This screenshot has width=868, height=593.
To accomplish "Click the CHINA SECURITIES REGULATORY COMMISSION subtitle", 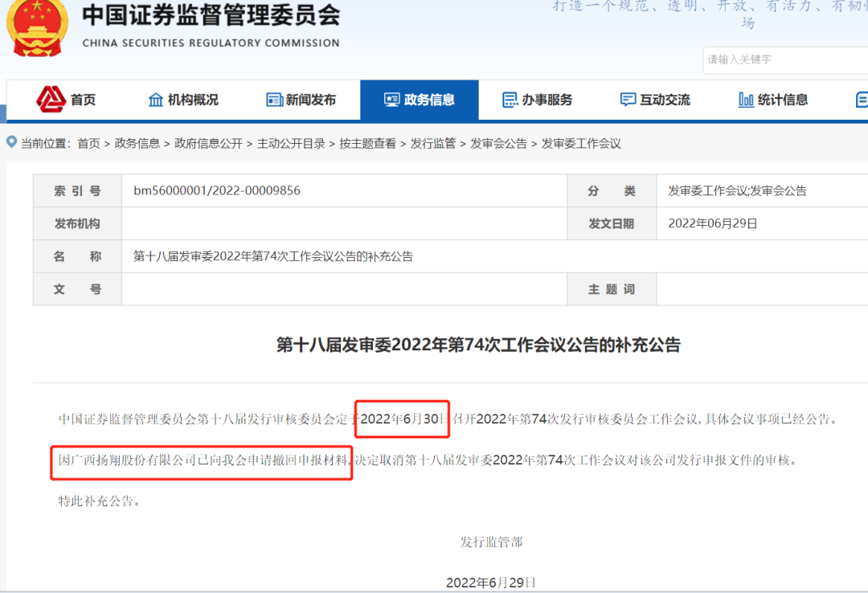I will 211,43.
